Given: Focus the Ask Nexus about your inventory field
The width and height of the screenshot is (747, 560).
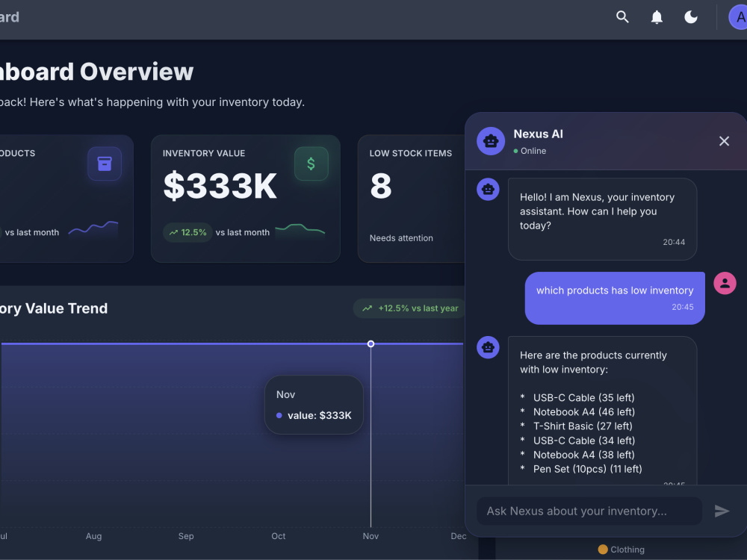Looking at the screenshot, I should point(589,511).
